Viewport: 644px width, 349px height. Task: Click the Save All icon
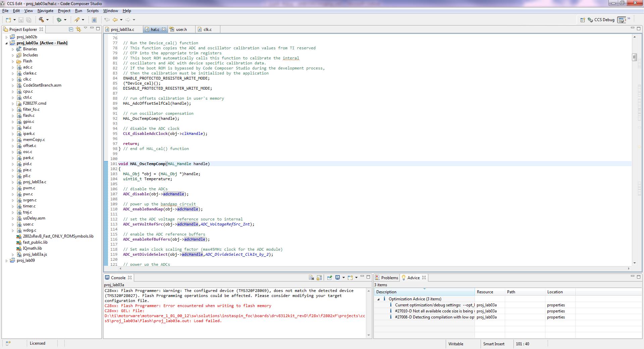[29, 20]
